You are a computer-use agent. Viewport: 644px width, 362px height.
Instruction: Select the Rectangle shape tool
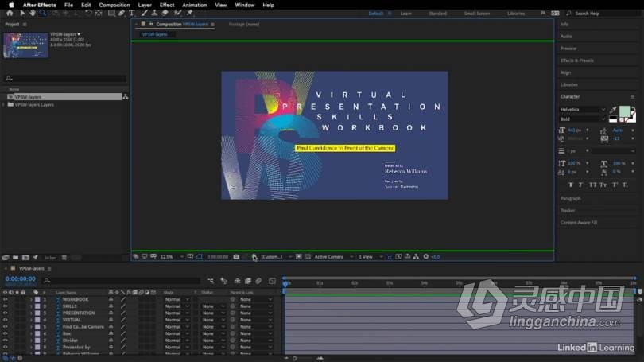111,14
